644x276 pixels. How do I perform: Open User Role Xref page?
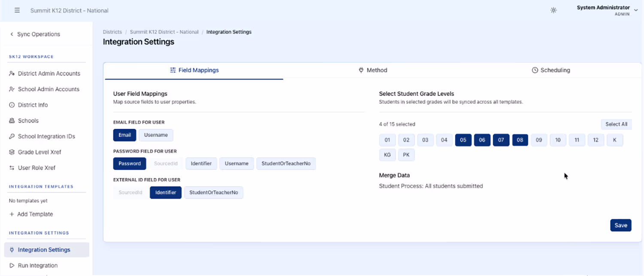(47, 168)
